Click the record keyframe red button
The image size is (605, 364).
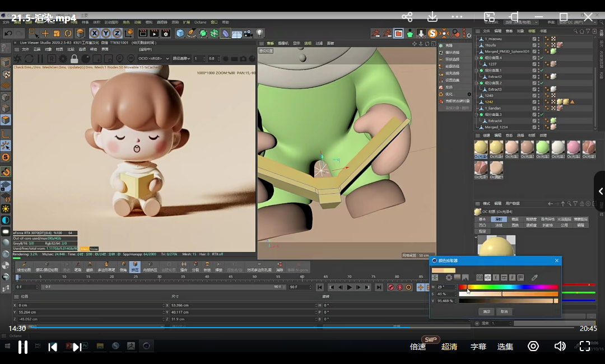click(x=391, y=287)
